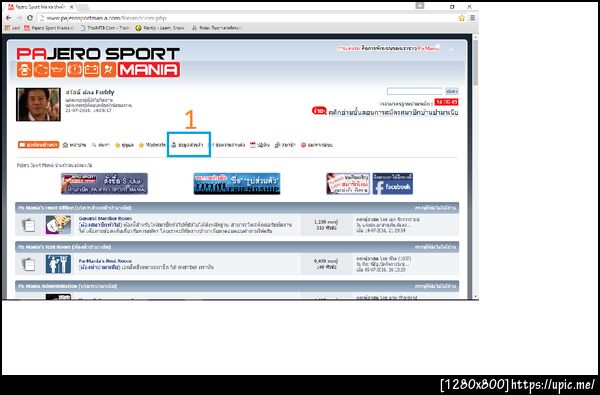The width and height of the screenshot is (600, 395).
Task: Click the red time counter badge
Action: tap(447, 102)
